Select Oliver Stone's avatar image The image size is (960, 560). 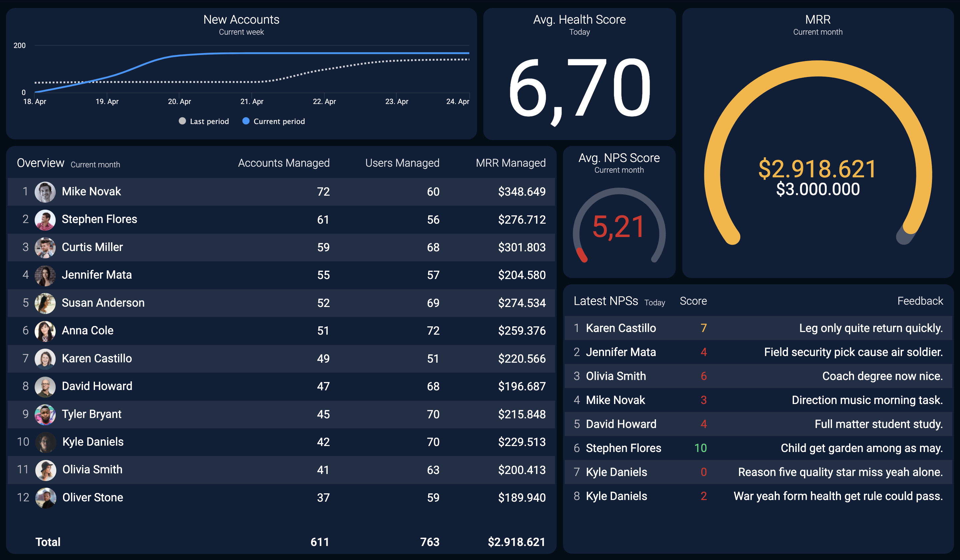coord(45,498)
